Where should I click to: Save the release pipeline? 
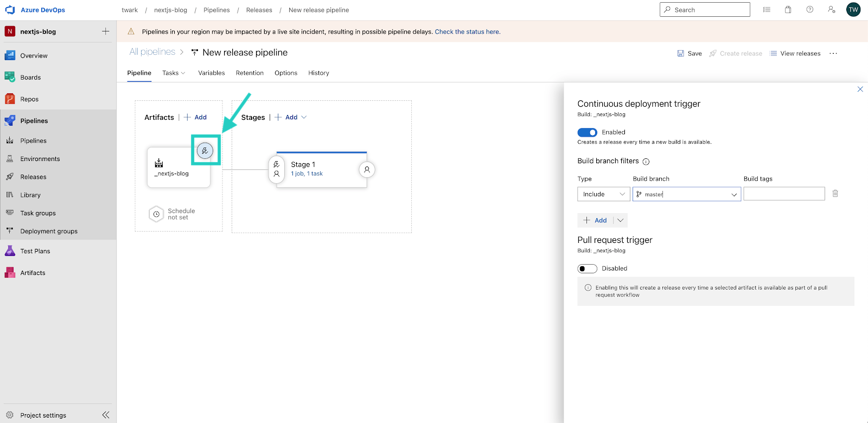pyautogui.click(x=690, y=53)
